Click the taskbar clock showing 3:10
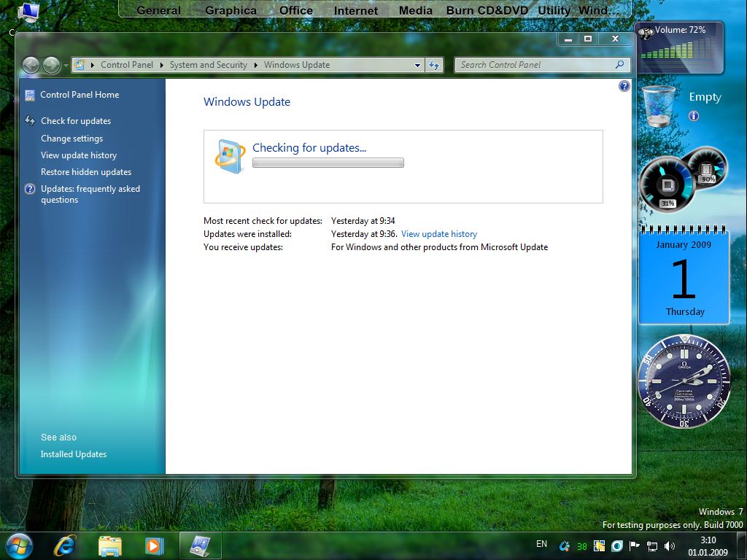 [x=708, y=546]
